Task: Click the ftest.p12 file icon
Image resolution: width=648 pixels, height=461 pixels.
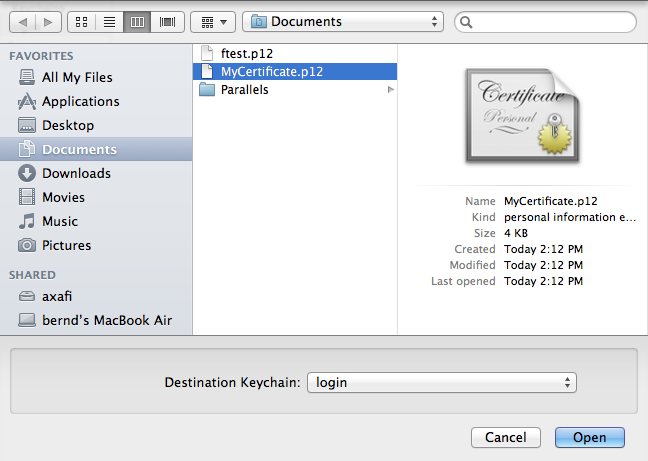Action: [x=207, y=53]
